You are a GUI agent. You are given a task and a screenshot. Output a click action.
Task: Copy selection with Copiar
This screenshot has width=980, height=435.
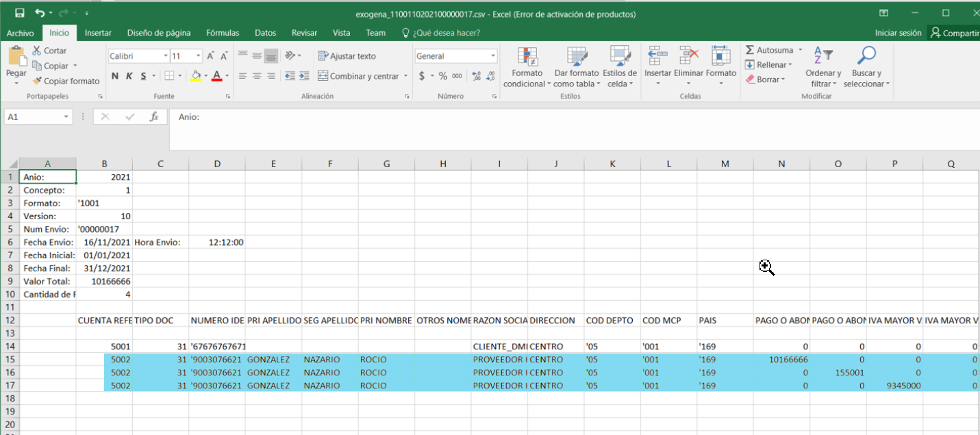[51, 66]
